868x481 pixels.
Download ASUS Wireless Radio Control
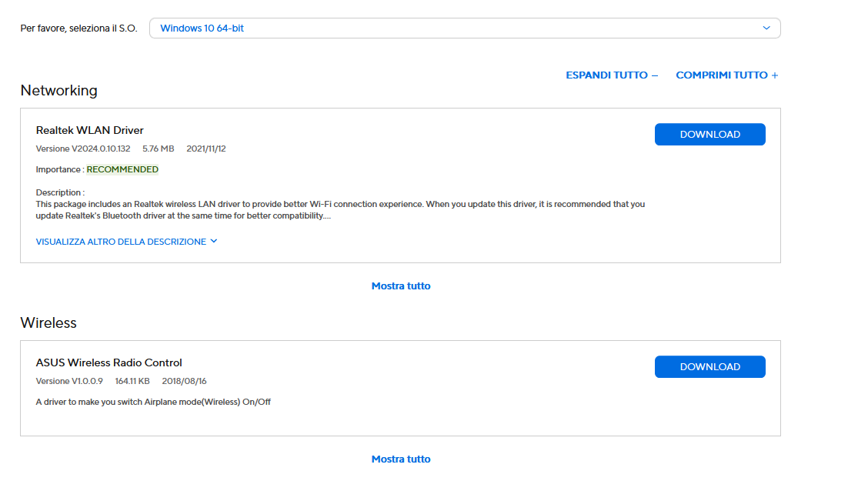[709, 367]
